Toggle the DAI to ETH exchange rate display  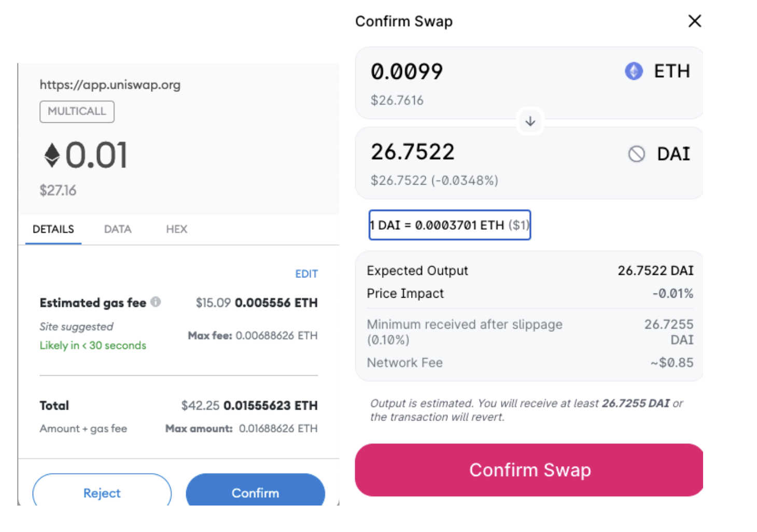tap(449, 225)
